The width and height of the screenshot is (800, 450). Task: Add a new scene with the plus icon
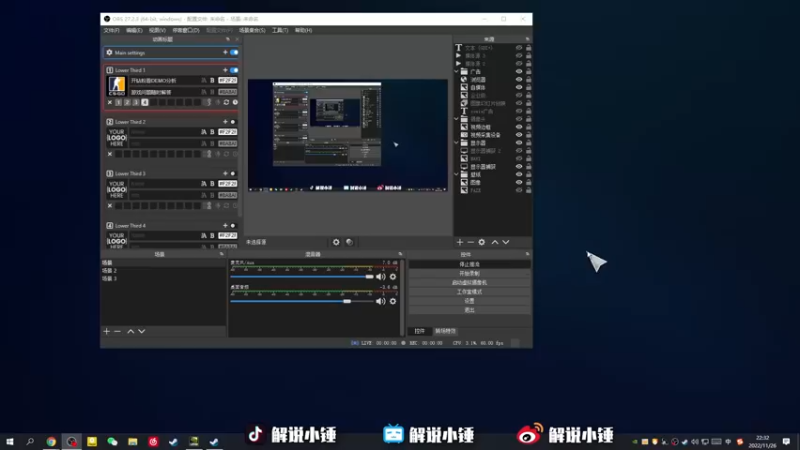pos(107,332)
